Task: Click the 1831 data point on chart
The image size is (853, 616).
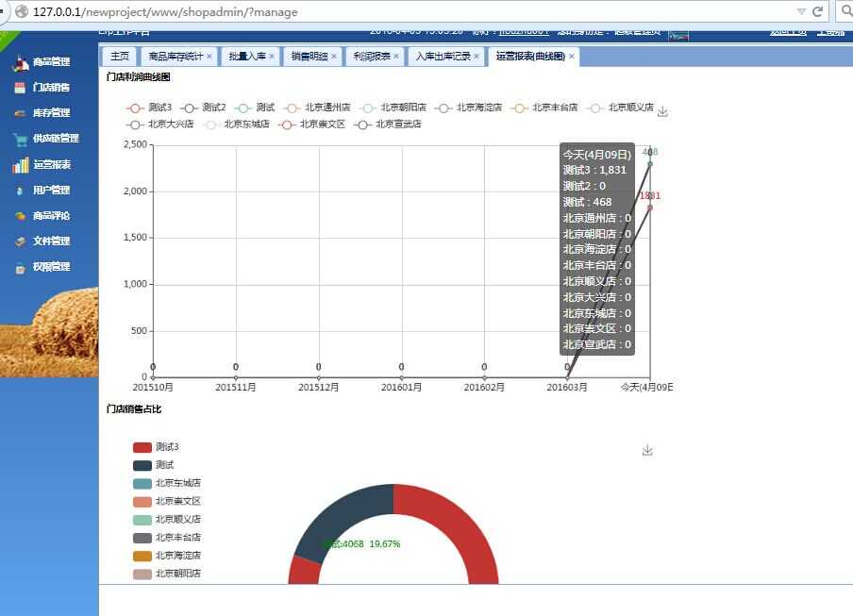Action: [x=650, y=208]
